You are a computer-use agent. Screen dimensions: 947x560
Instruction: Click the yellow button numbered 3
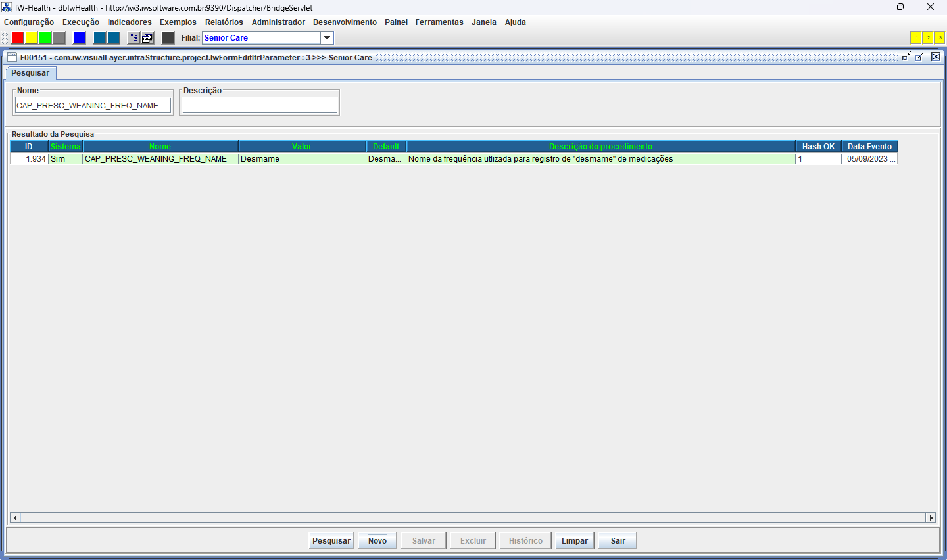tap(940, 38)
